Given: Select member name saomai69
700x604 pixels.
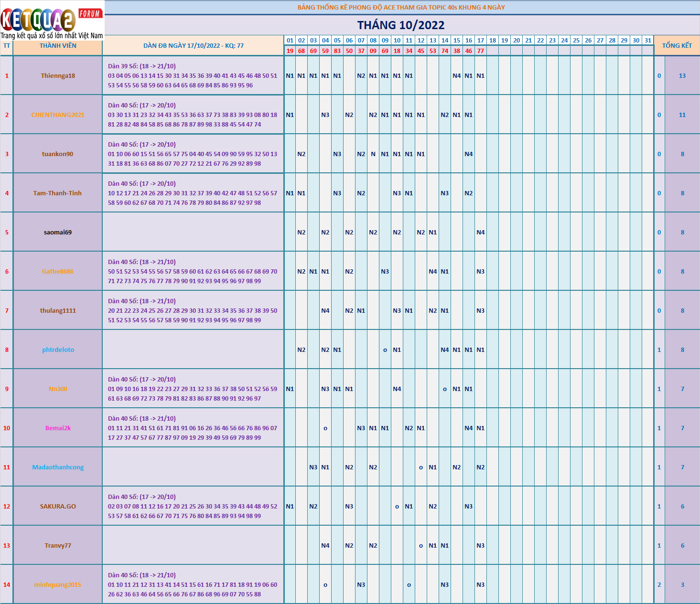Looking at the screenshot, I should [58, 233].
